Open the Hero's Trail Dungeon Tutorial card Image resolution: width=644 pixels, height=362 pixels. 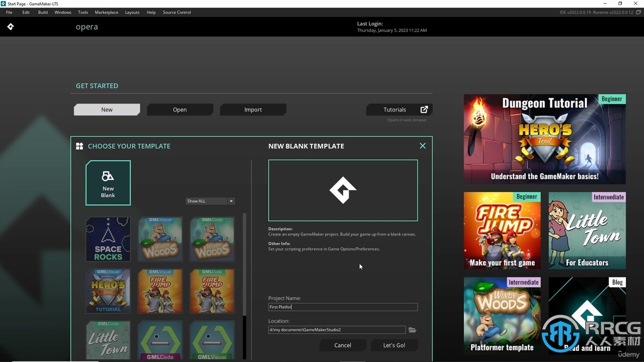click(545, 139)
